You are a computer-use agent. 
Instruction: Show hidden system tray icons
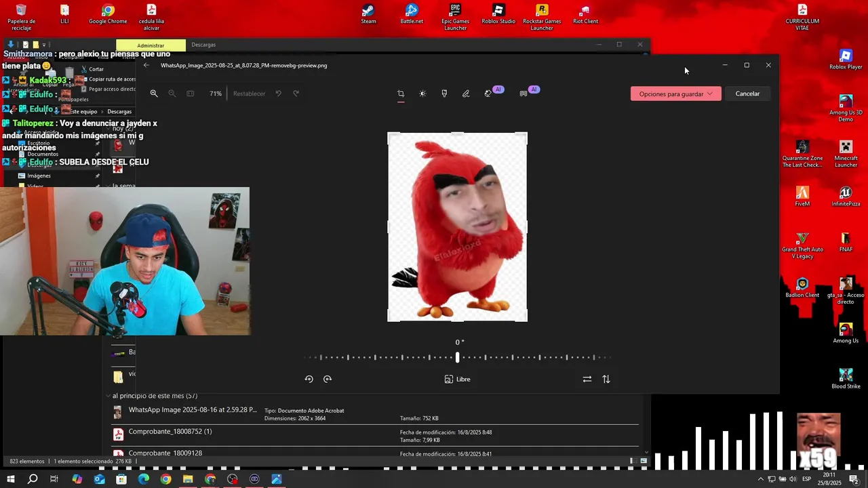click(761, 479)
